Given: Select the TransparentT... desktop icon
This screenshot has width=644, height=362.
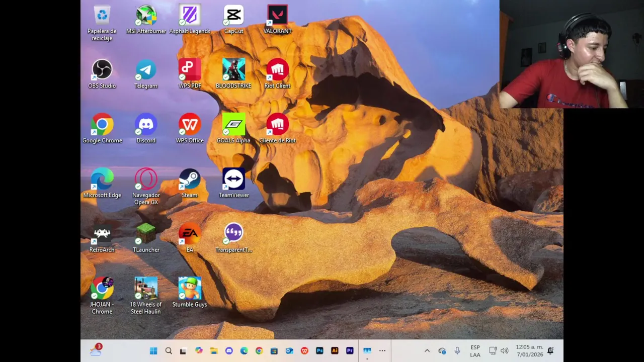Looking at the screenshot, I should [233, 239].
